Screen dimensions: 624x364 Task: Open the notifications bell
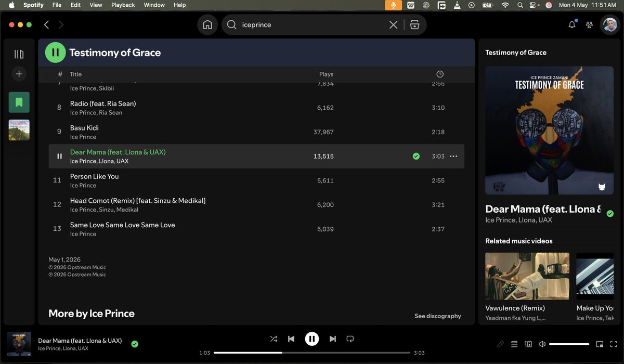[x=572, y=24]
